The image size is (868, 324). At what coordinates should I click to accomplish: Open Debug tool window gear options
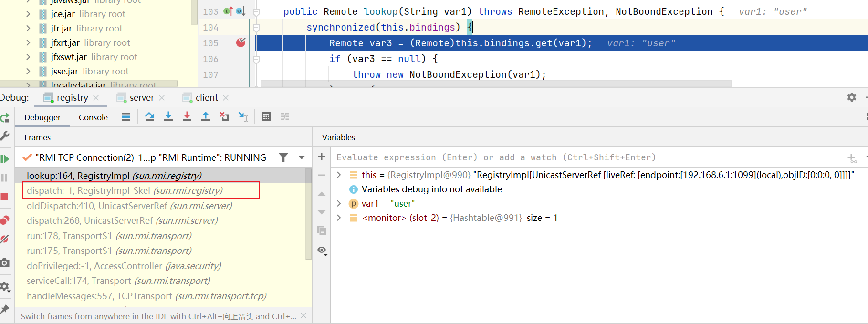point(852,97)
